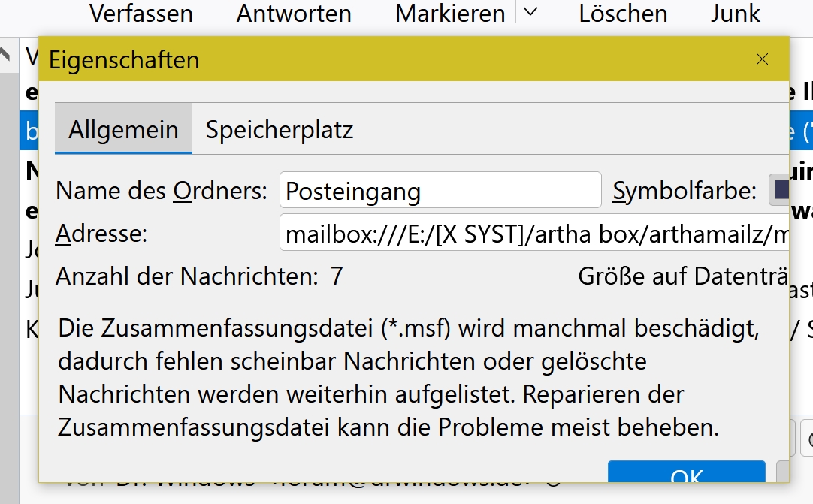This screenshot has width=813, height=504.
Task: Click the folder name field containing Posteingang
Action: pyautogui.click(x=440, y=191)
